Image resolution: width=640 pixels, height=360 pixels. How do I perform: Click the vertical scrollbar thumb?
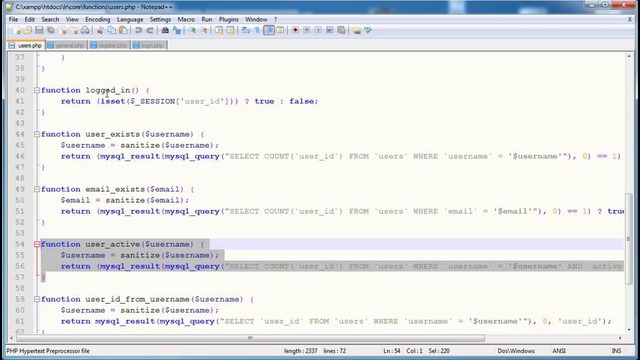click(629, 239)
